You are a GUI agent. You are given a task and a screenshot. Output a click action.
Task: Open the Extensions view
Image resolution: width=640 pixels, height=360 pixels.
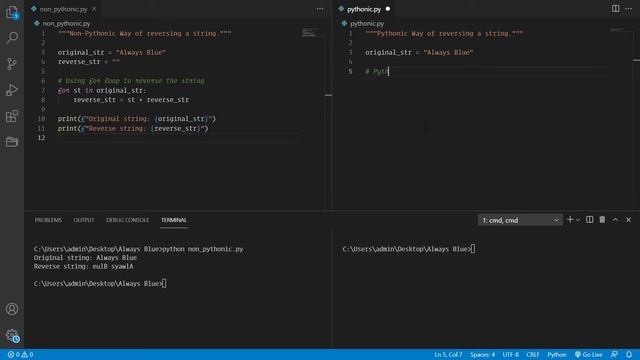click(x=12, y=116)
